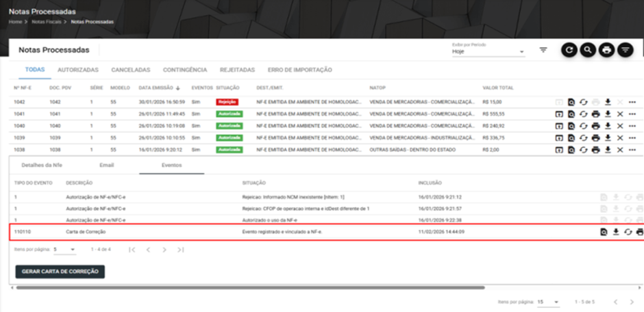
Task: Click GERAR CARTA DE CORREÇÃO button
Action: coord(60,272)
